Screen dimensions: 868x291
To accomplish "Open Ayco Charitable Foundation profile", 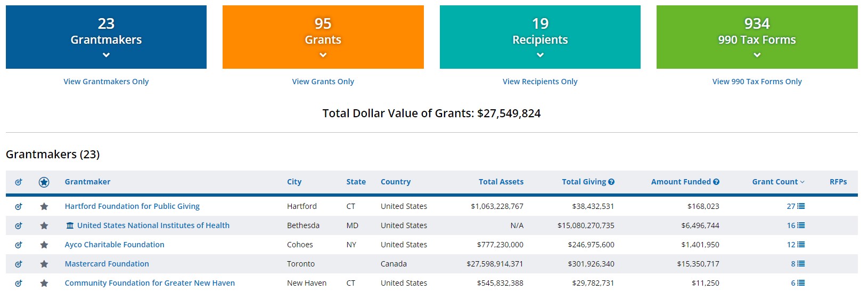I will click(x=114, y=245).
